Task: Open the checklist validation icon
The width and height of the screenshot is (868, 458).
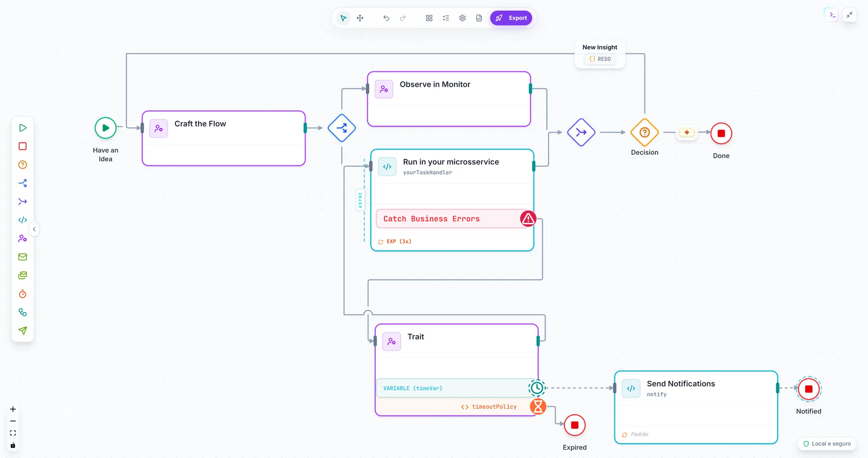Action: tap(446, 18)
